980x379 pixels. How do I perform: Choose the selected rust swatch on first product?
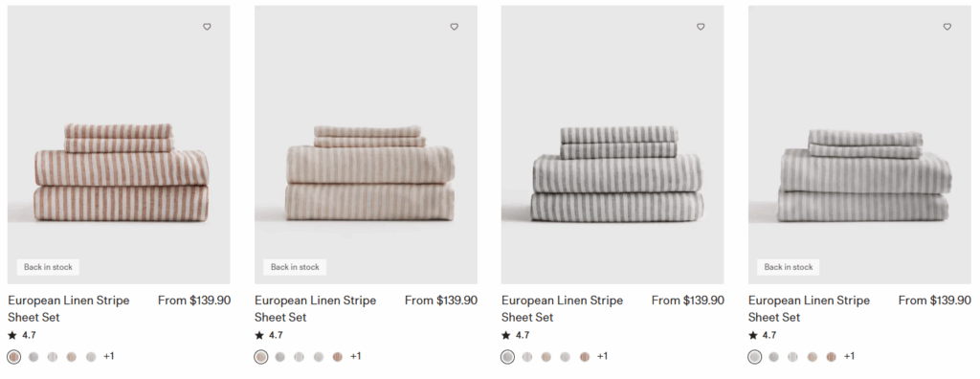[14, 357]
